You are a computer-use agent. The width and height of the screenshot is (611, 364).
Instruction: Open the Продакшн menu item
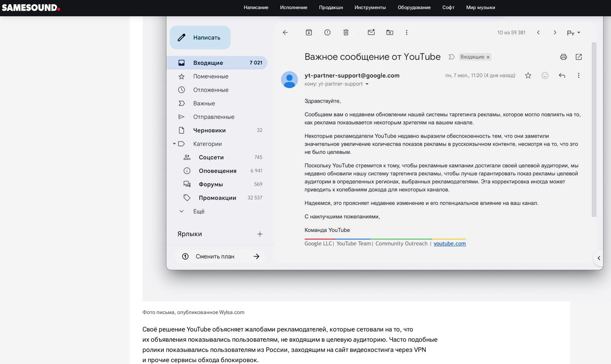point(331,8)
